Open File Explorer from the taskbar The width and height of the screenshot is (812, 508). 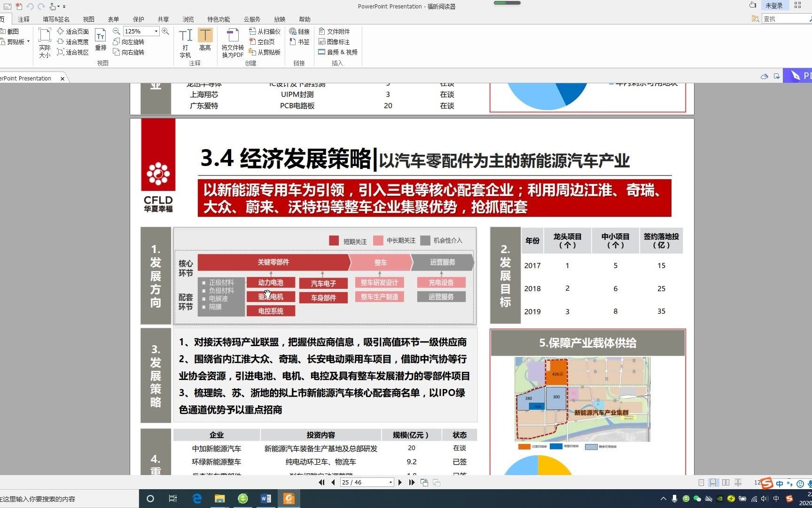coord(219,499)
